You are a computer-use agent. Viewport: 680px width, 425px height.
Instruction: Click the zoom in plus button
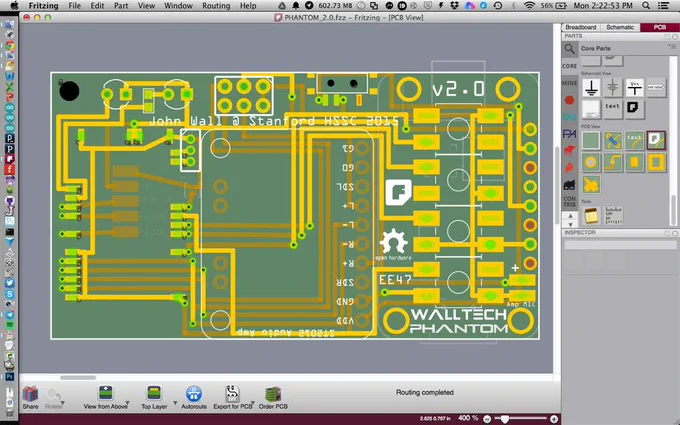point(554,419)
